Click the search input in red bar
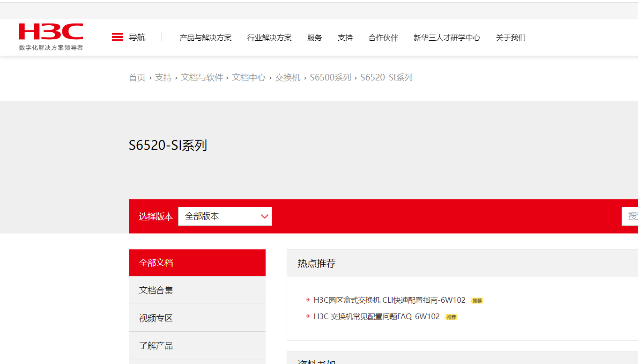The image size is (638, 364). coord(630,216)
